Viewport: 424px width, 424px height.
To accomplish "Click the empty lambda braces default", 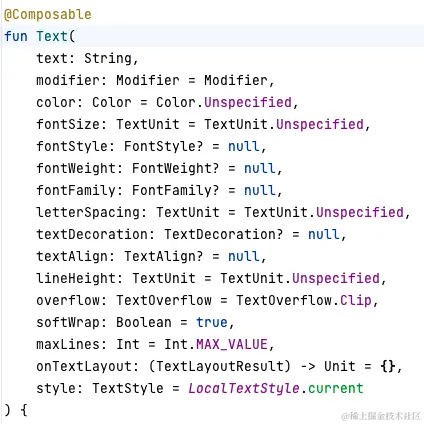I will click(388, 366).
